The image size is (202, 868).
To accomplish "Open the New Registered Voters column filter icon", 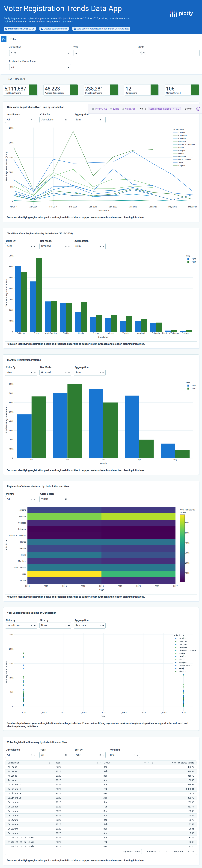I will (x=153, y=763).
